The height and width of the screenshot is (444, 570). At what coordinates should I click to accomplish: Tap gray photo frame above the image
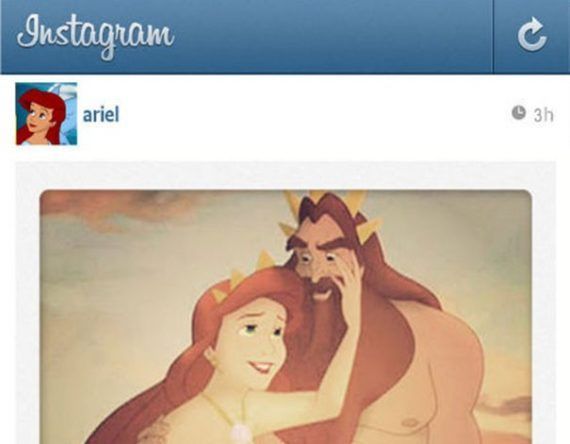tap(286, 175)
